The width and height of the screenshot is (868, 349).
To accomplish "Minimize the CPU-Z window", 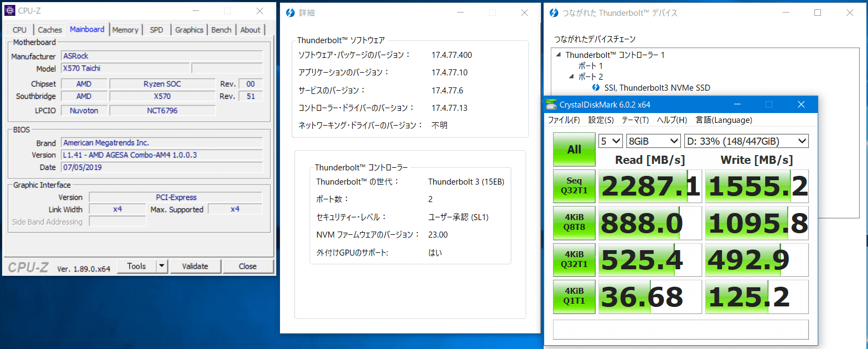I will [x=196, y=11].
